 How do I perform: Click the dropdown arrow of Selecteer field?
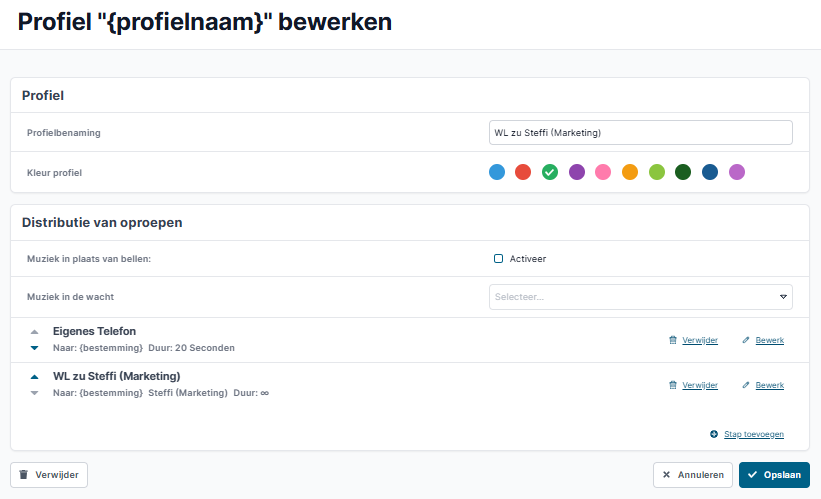pos(783,297)
